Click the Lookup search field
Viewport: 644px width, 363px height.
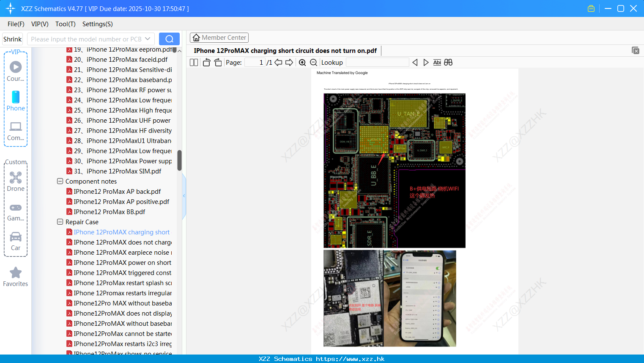point(378,62)
